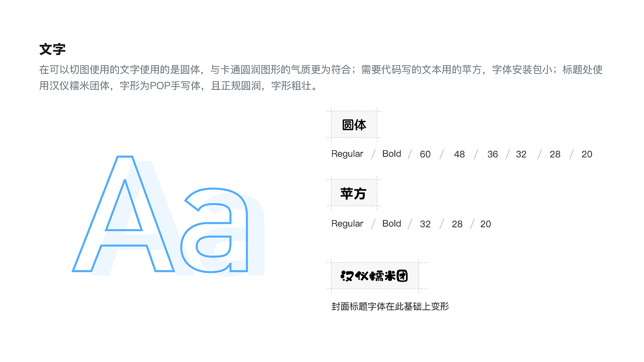Image resolution: width=644 pixels, height=362 pixels.
Task: Click Bold under 圆体
Action: [x=391, y=154]
